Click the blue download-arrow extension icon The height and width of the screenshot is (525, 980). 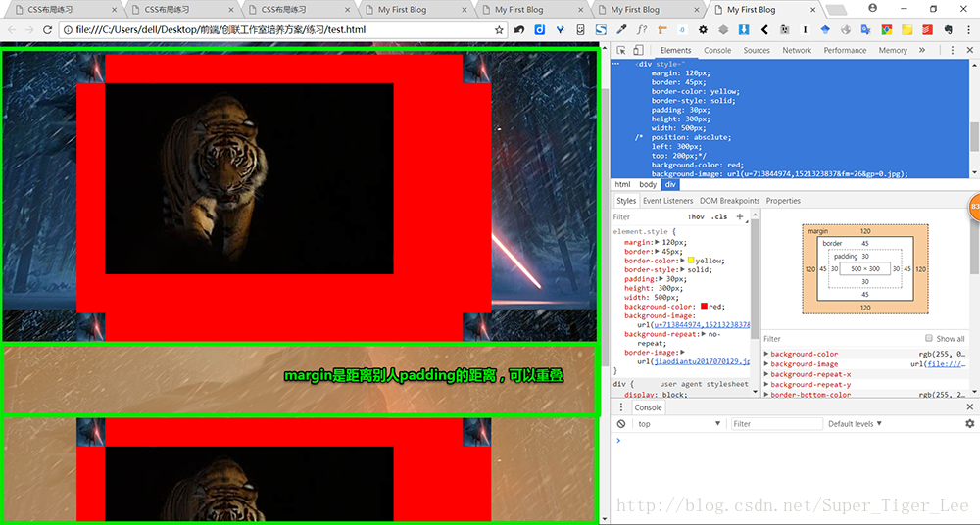(744, 30)
